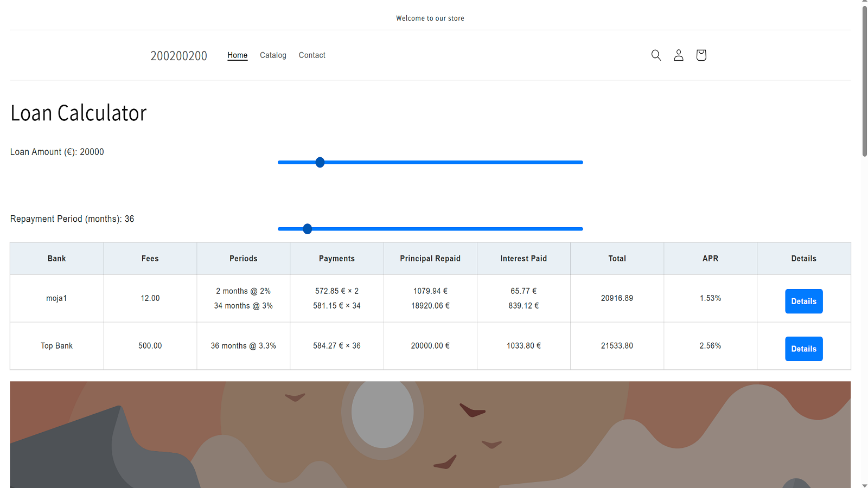Click the magnifier glass in the header
Viewport: 868px width, 488px height.
pyautogui.click(x=656, y=55)
